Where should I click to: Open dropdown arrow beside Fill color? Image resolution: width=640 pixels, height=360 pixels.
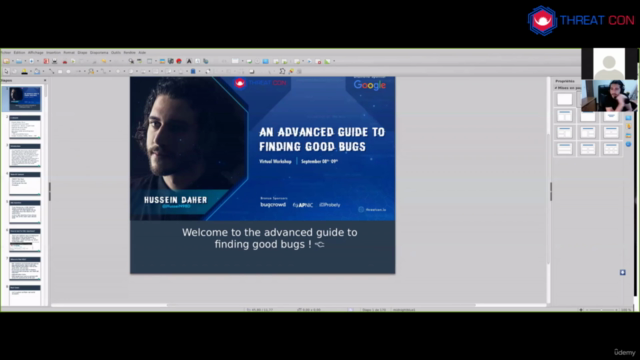coord(43,71)
